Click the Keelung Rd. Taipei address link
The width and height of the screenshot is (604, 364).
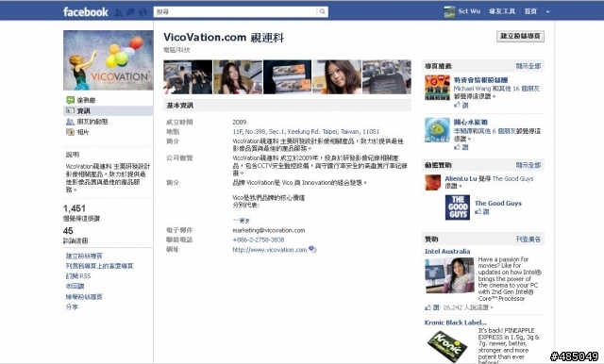pyautogui.click(x=306, y=132)
